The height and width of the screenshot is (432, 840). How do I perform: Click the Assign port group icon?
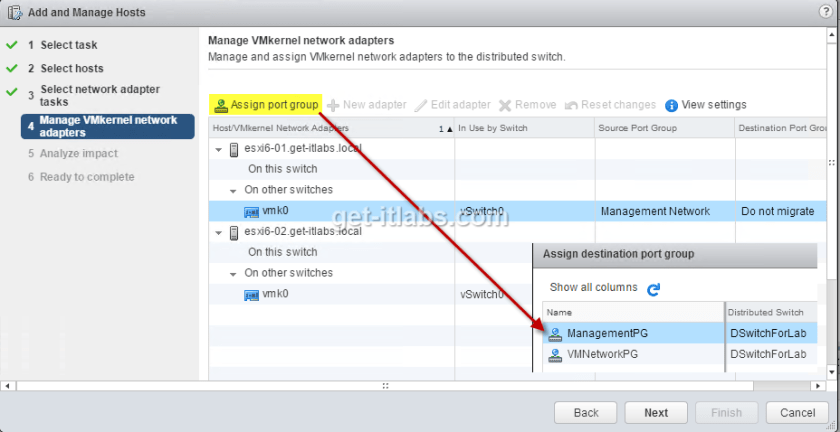[x=221, y=105]
